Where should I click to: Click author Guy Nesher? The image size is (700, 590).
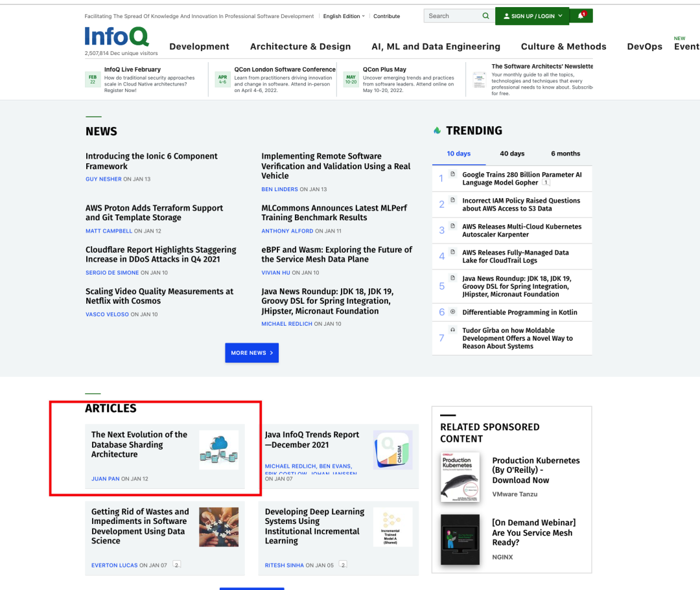[104, 179]
